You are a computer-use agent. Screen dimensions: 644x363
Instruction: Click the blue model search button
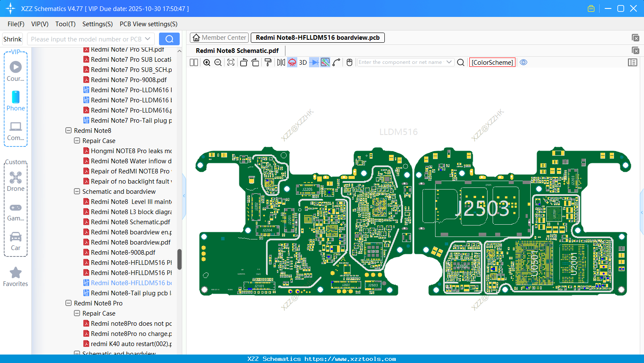(169, 39)
